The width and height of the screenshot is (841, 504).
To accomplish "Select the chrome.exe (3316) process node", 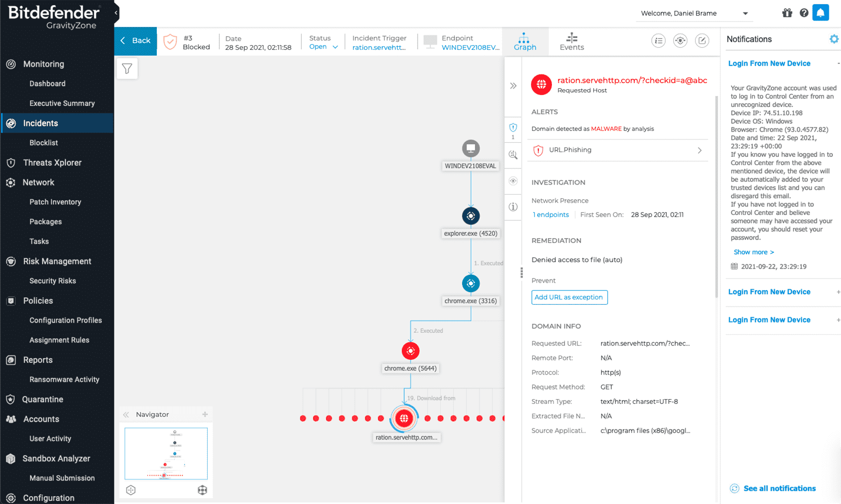I will (x=471, y=283).
